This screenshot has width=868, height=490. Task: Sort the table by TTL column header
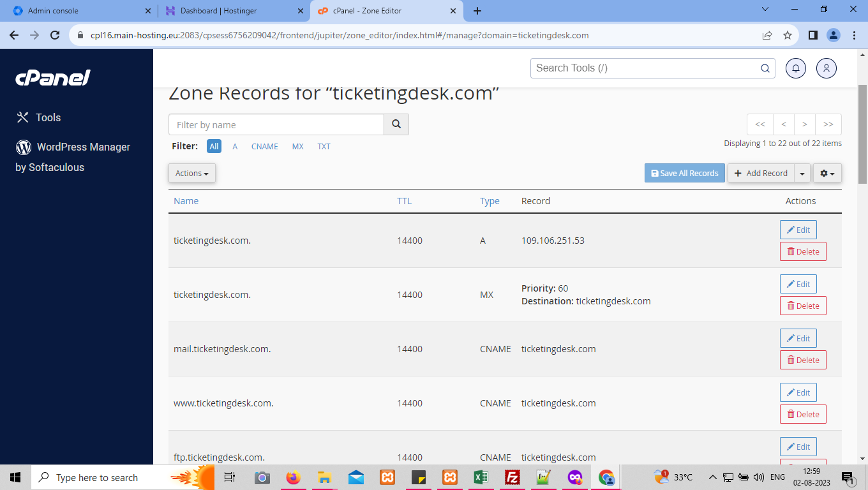[405, 200]
